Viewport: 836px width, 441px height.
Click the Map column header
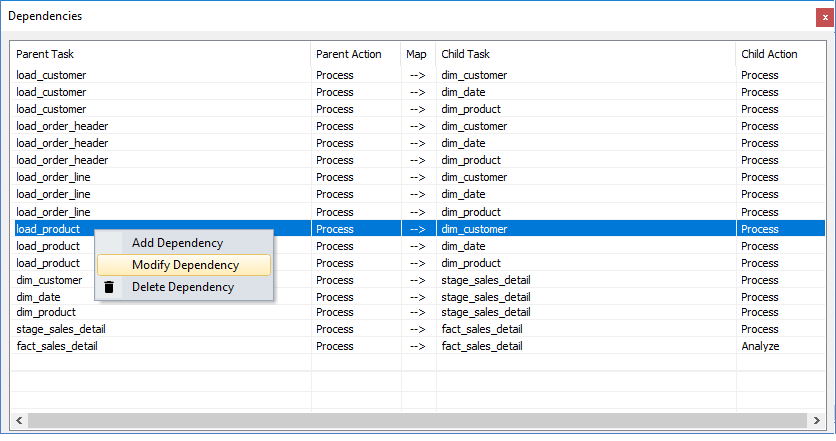tap(416, 54)
